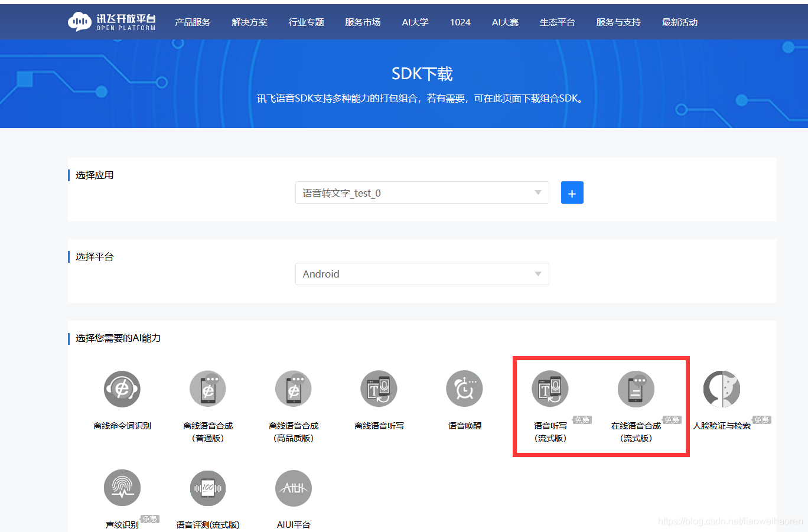This screenshot has width=808, height=532.
Task: Select the 语音唤醒 alarm clock icon
Action: (465, 389)
